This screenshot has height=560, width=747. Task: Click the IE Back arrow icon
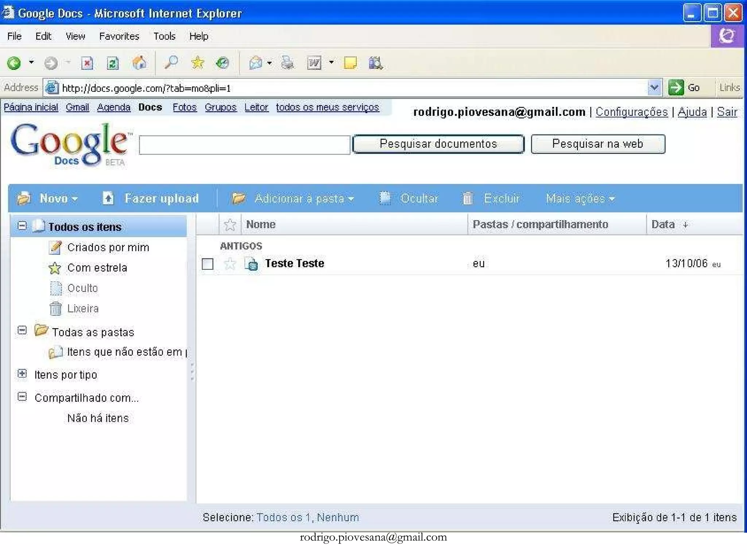(15, 63)
